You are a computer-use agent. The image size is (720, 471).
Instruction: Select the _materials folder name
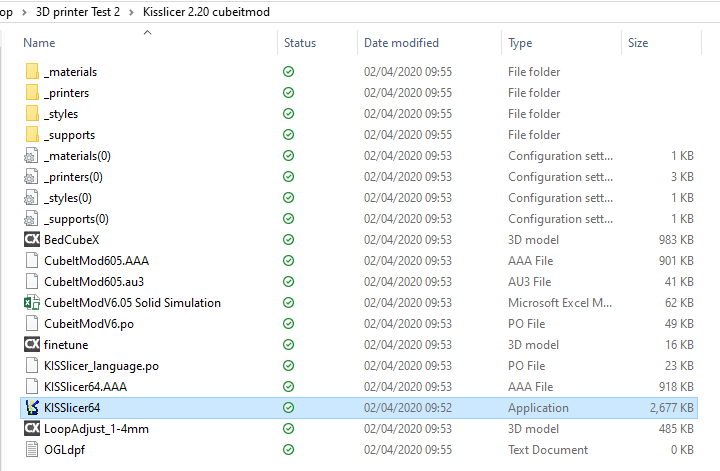pos(71,72)
